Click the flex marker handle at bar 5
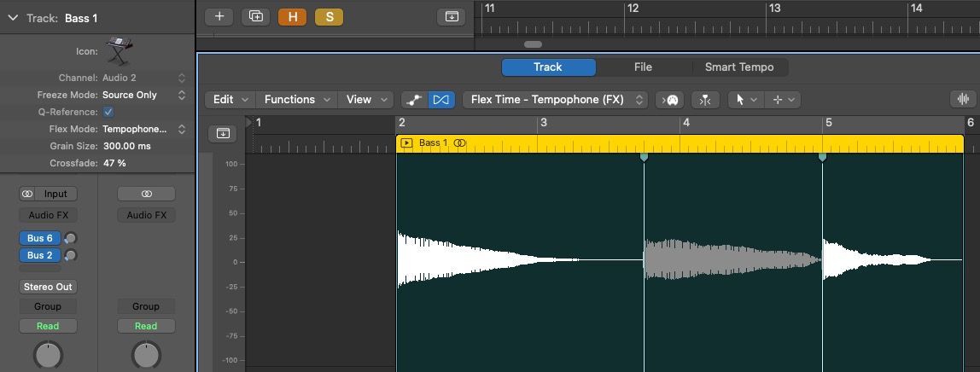Viewport: 980px width, 372px height. point(823,158)
